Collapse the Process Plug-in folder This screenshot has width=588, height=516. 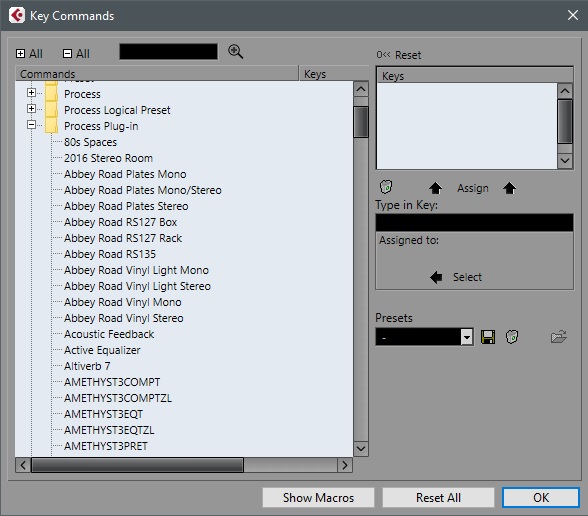pyautogui.click(x=32, y=124)
